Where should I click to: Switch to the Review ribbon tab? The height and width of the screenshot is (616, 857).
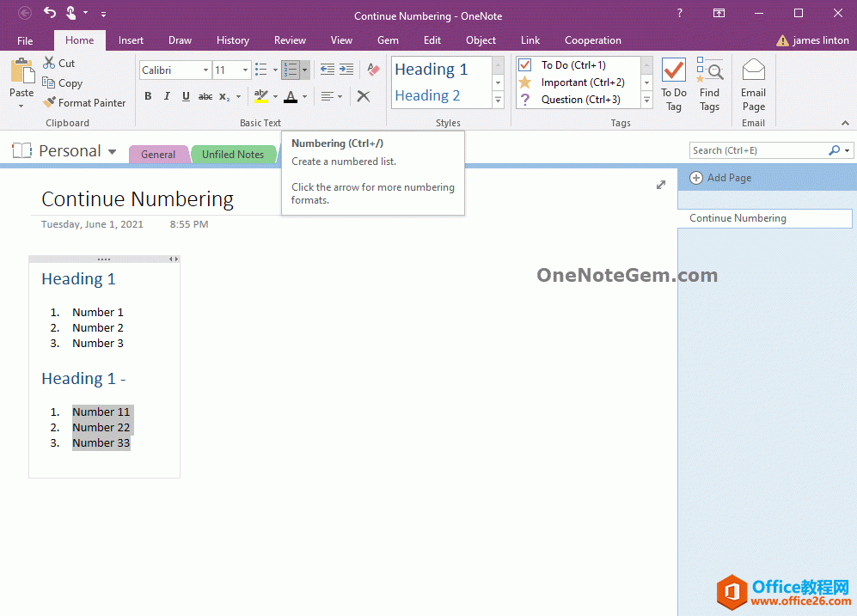[x=290, y=40]
